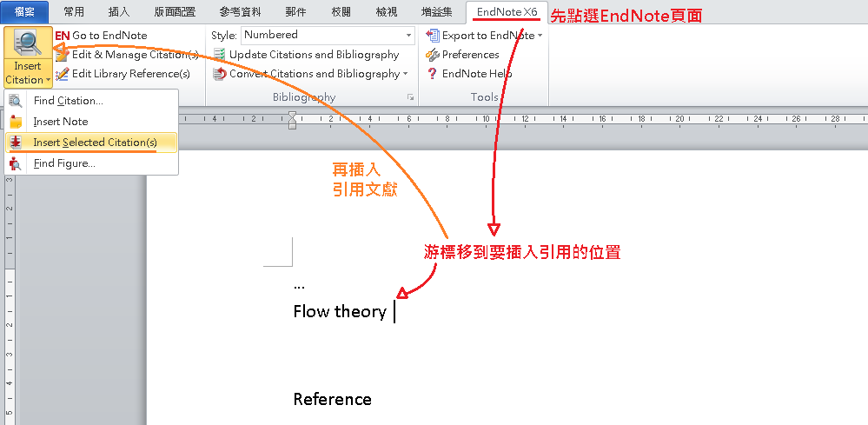Select Insert Note menu entry
The image size is (868, 425).
[x=91, y=121]
